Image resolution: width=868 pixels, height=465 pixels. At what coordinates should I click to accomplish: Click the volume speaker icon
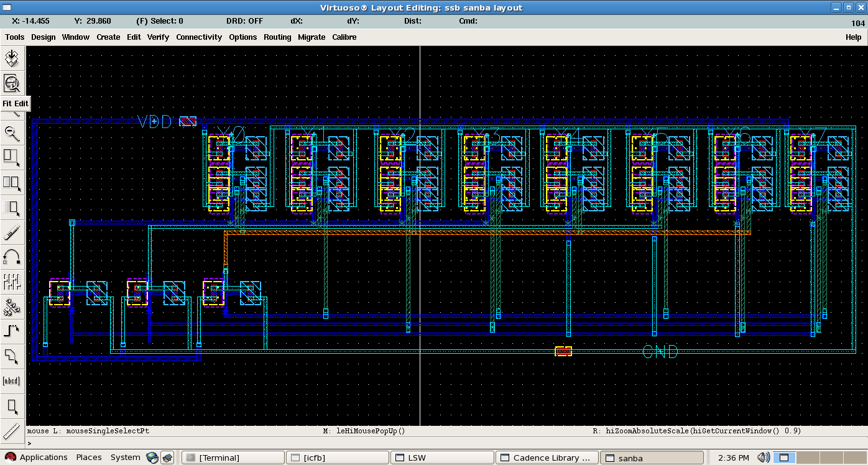pos(764,458)
